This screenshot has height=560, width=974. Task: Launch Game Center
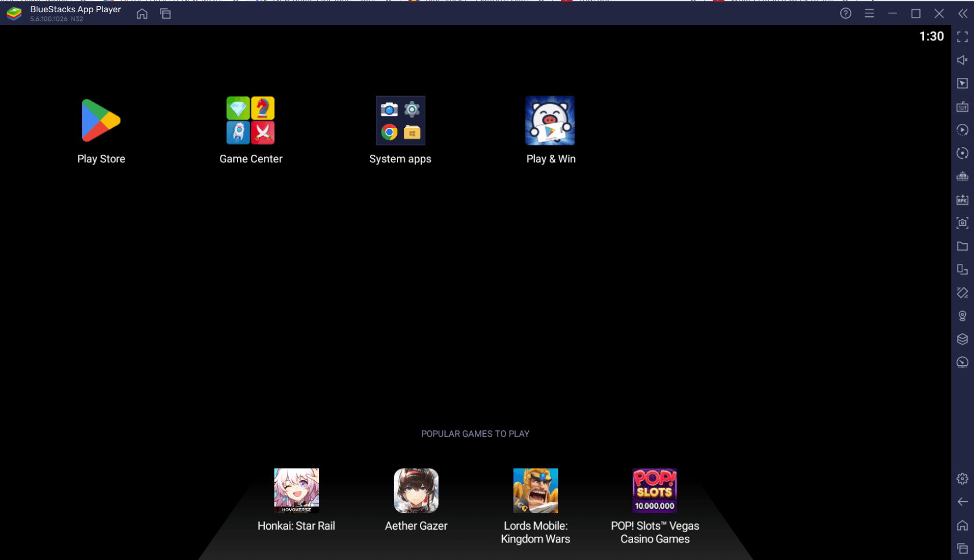pos(251,120)
